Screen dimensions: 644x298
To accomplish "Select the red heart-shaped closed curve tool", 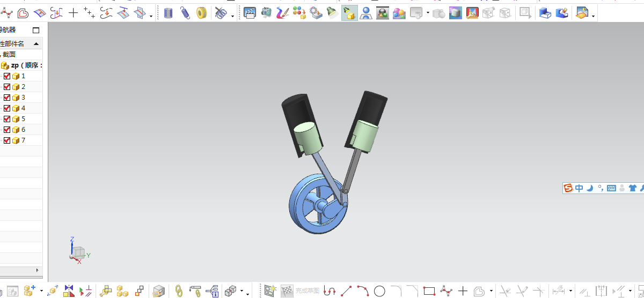I will pos(23,13).
